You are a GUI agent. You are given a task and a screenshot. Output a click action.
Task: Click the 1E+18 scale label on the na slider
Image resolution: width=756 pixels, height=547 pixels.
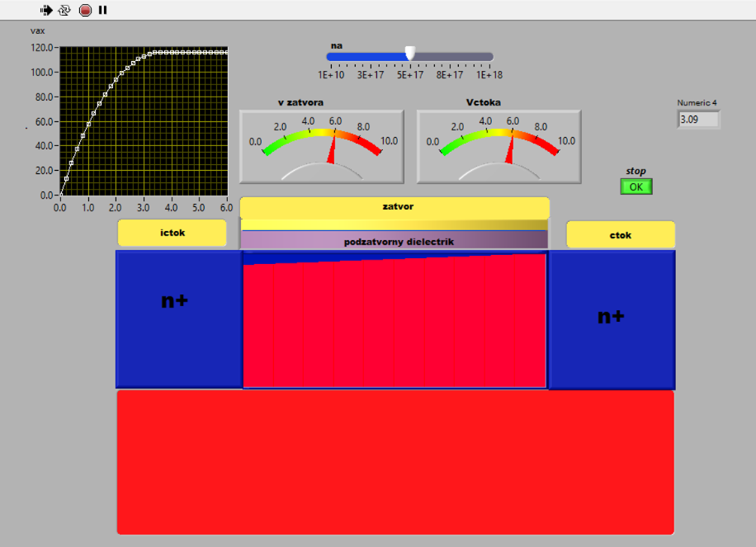point(489,75)
